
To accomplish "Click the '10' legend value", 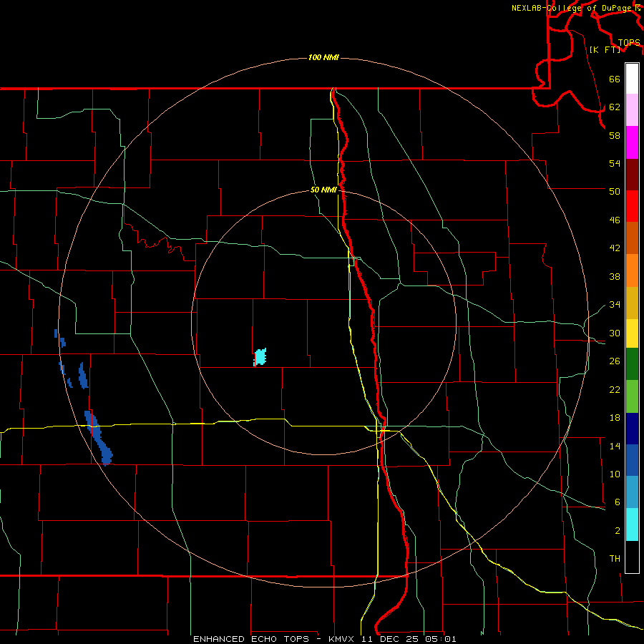I will (x=615, y=474).
